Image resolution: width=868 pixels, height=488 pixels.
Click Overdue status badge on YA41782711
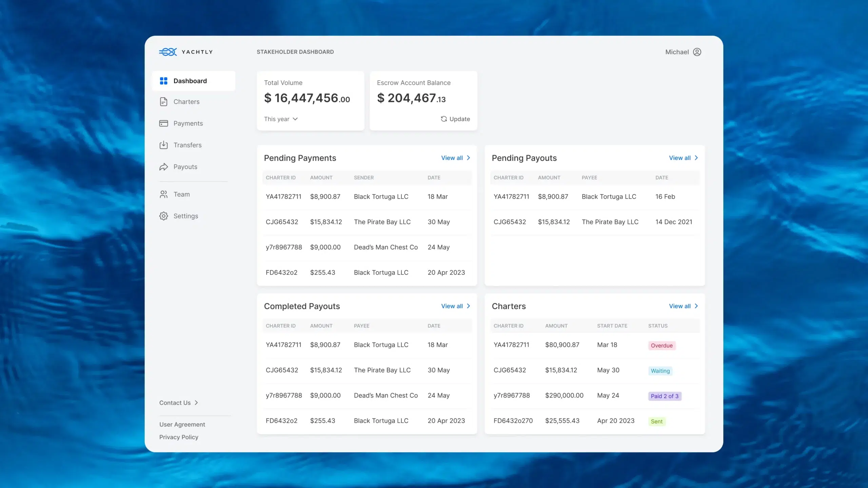[x=661, y=345]
